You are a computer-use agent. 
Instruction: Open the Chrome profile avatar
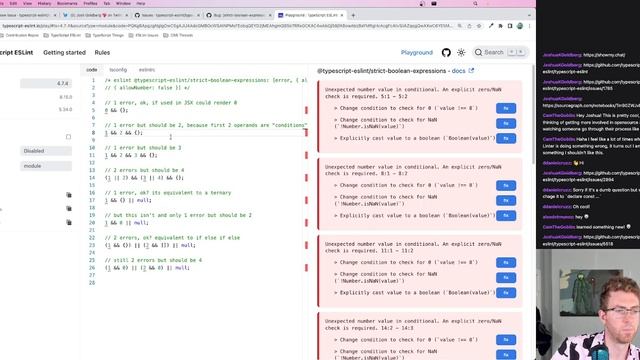point(520,26)
